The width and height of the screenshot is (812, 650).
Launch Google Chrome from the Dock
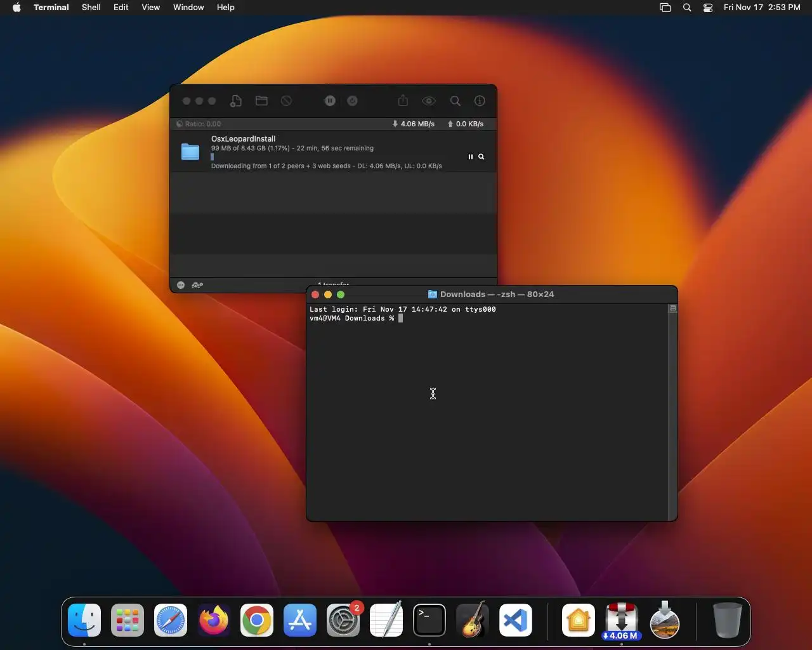[257, 620]
